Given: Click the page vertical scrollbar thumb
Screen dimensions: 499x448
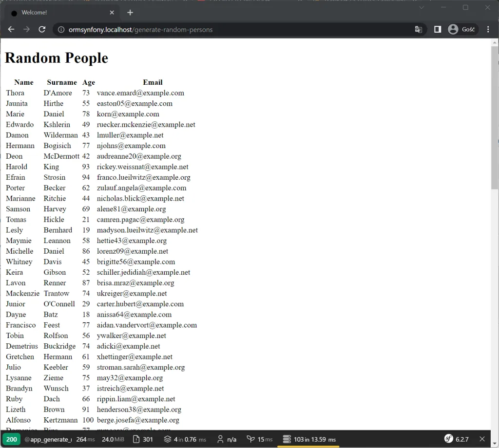Looking at the screenshot, I should point(495,118).
